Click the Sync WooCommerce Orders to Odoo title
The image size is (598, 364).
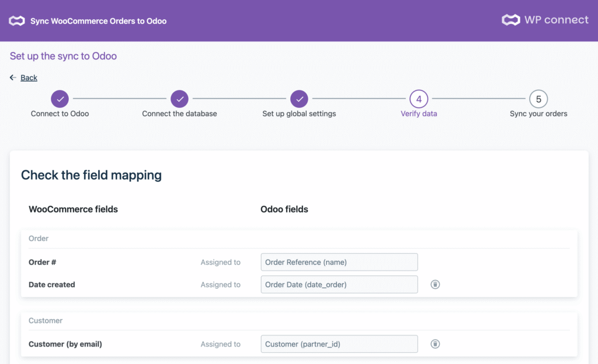(x=98, y=21)
